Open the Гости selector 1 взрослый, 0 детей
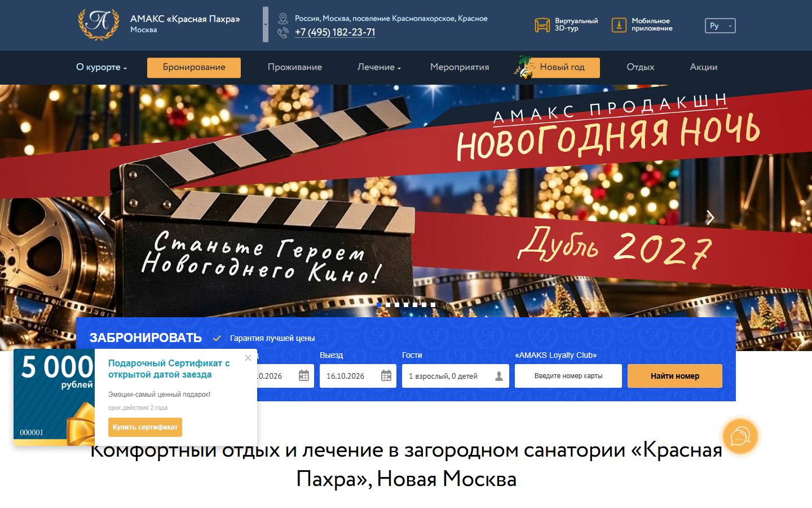812x508 pixels. pos(456,376)
